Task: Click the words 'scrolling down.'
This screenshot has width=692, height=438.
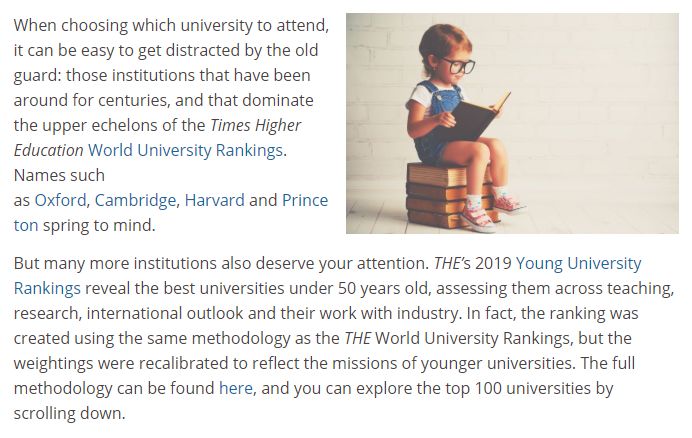Action: click(x=70, y=414)
